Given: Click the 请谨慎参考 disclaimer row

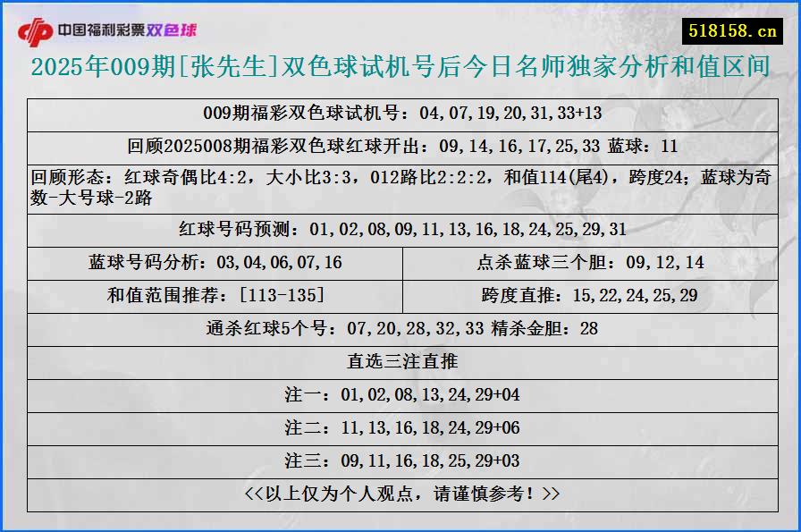Looking at the screenshot, I should coord(400,493).
